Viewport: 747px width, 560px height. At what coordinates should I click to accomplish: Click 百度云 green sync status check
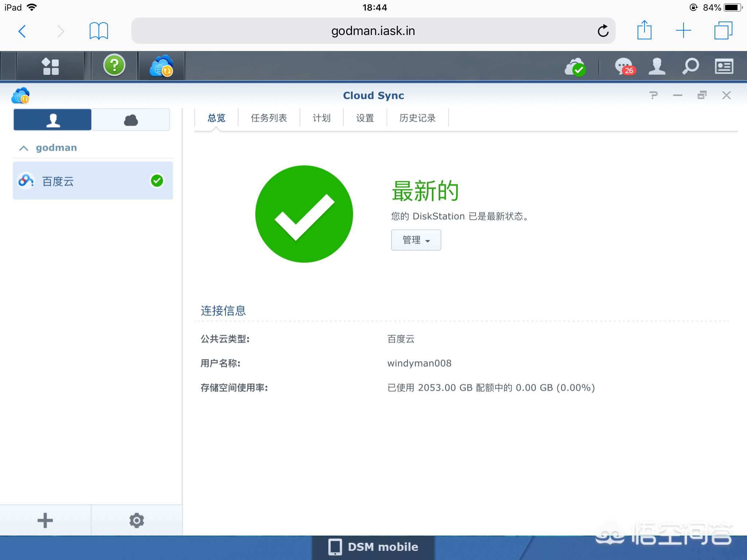[157, 180]
